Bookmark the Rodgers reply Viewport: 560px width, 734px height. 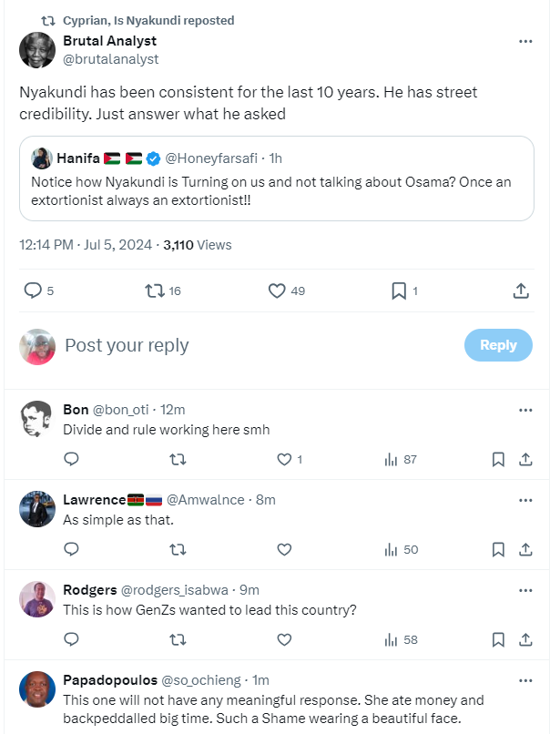click(498, 639)
